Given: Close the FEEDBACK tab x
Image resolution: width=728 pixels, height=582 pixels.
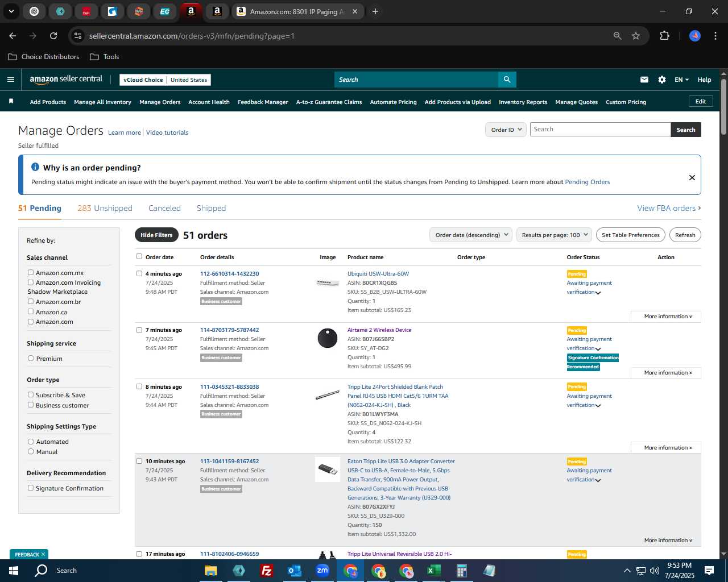Looking at the screenshot, I should (x=43, y=554).
